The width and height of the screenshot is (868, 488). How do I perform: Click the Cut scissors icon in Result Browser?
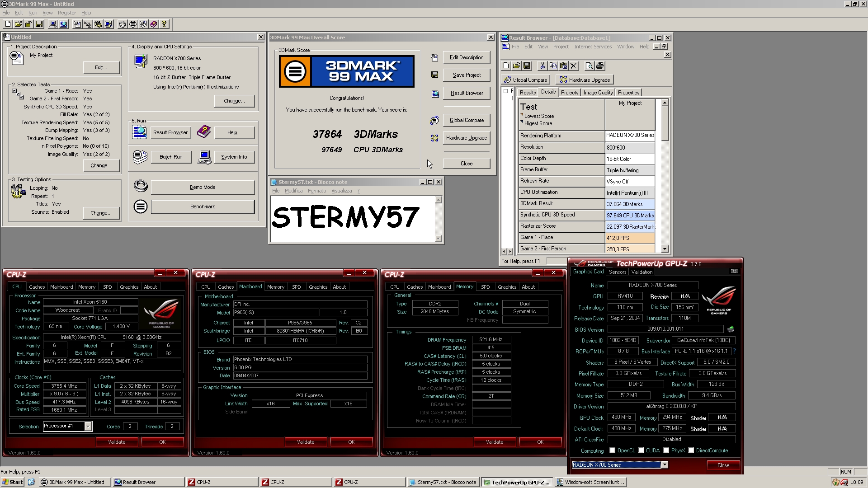click(x=542, y=66)
